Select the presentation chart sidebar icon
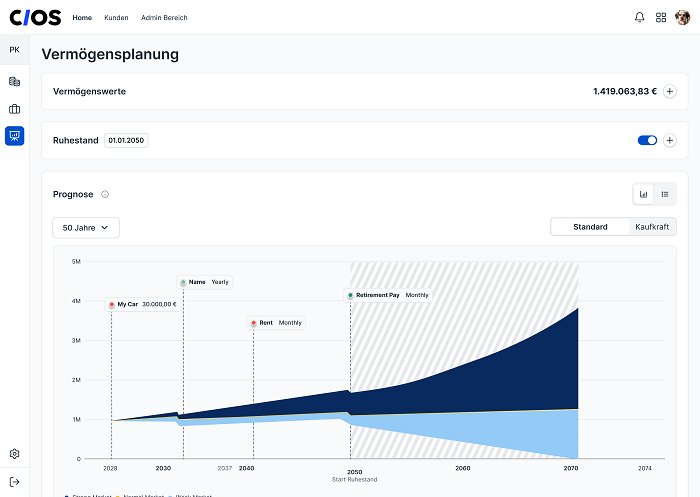This screenshot has height=497, width=700. (14, 136)
